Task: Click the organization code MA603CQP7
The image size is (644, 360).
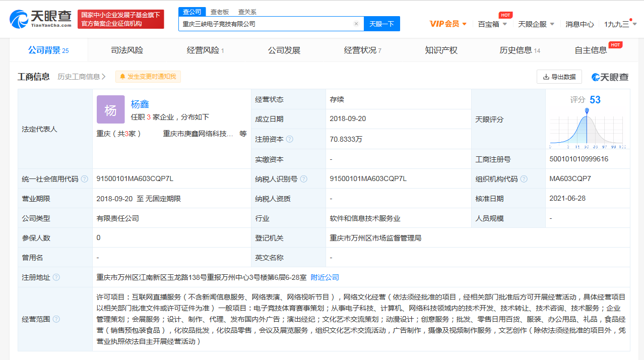Action: (570, 179)
